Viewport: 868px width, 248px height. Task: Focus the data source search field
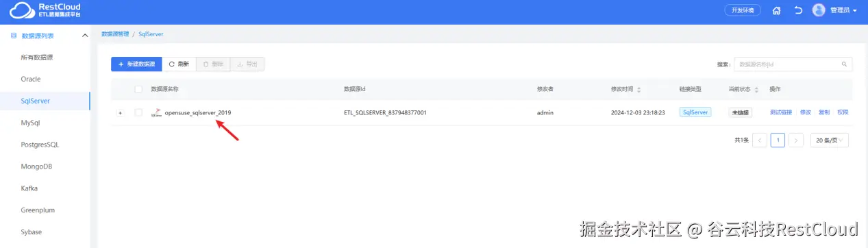click(x=786, y=64)
